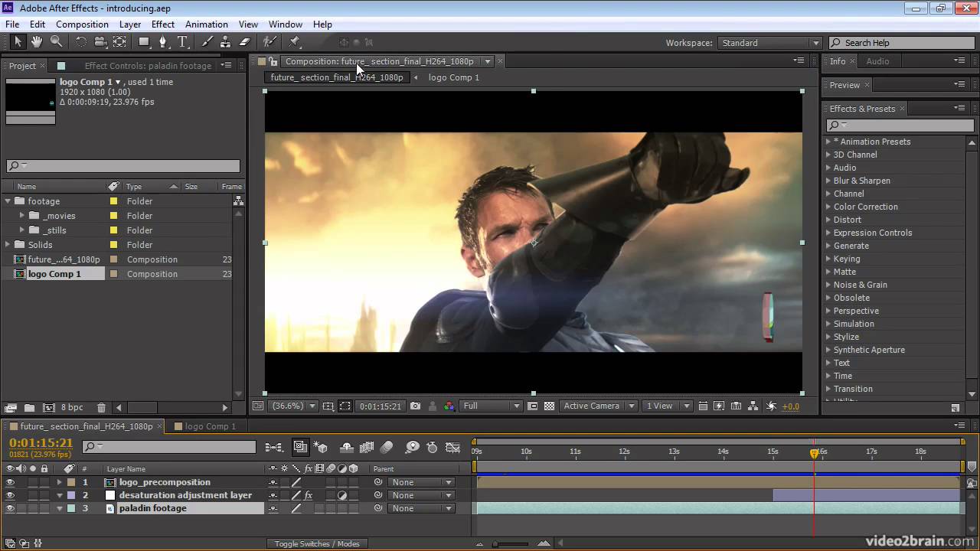This screenshot has height=551, width=980.
Task: Switch to the logo Comp 1 timeline tab
Action: [210, 426]
